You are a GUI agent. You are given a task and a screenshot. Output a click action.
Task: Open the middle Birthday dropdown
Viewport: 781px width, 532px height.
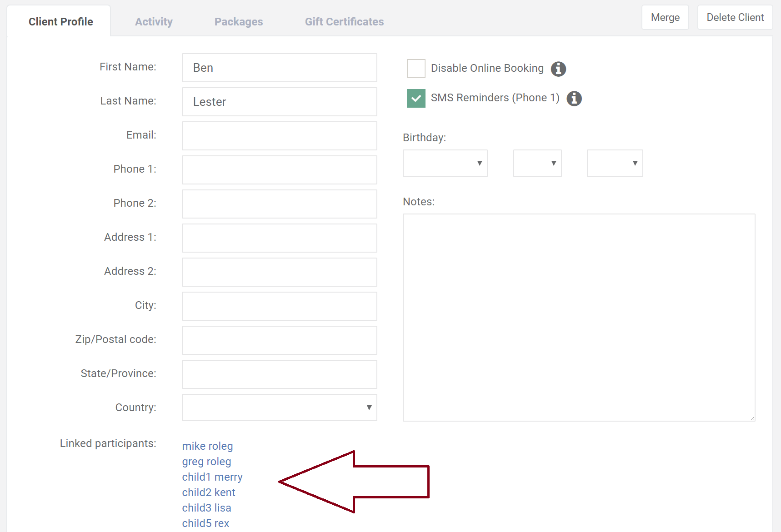tap(537, 163)
